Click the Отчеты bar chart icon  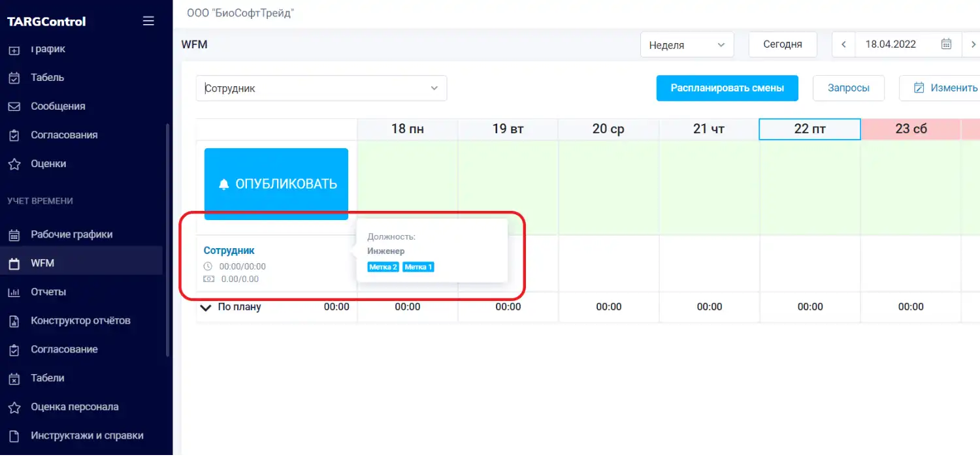14,292
